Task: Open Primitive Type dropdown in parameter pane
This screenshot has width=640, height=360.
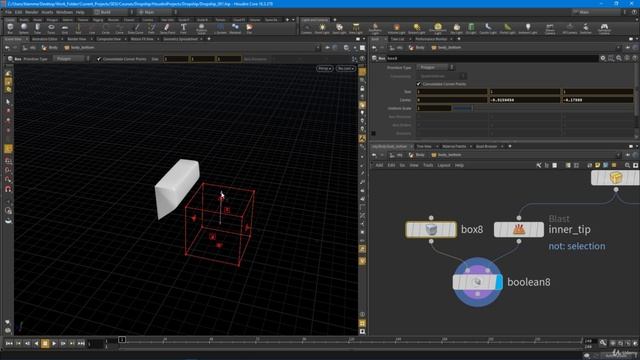Action: (435, 67)
